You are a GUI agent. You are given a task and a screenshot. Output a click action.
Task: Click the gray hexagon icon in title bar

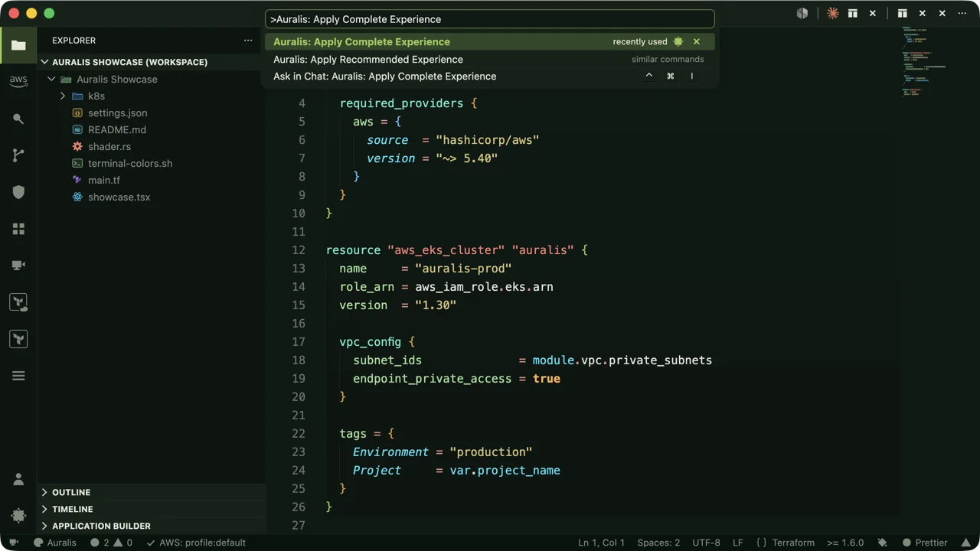coord(802,13)
